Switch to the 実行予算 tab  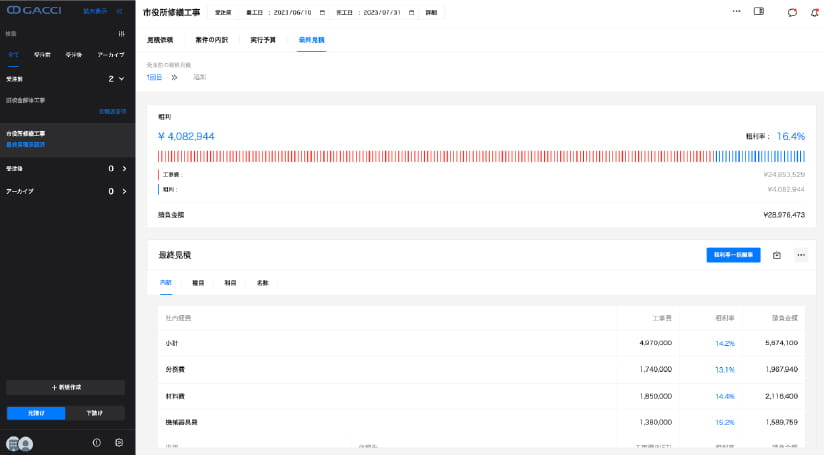[264, 40]
